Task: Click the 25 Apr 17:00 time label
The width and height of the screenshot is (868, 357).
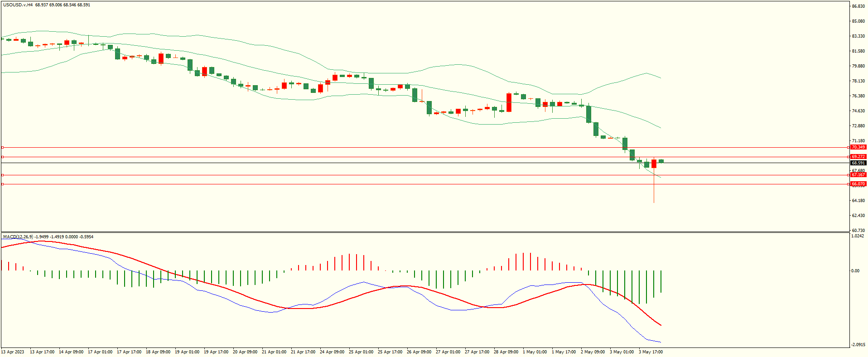Action: point(390,352)
